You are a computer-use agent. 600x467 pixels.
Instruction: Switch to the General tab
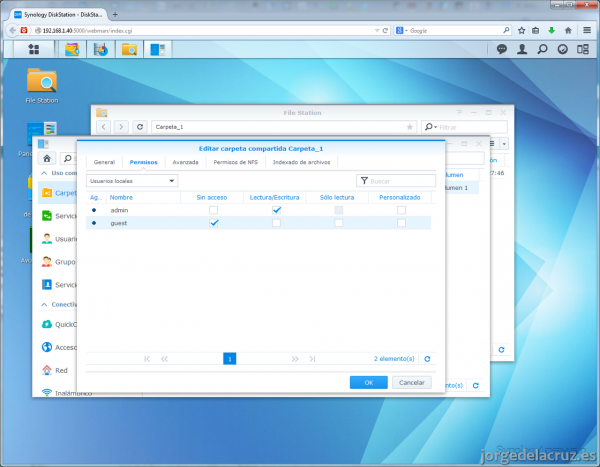click(x=104, y=162)
